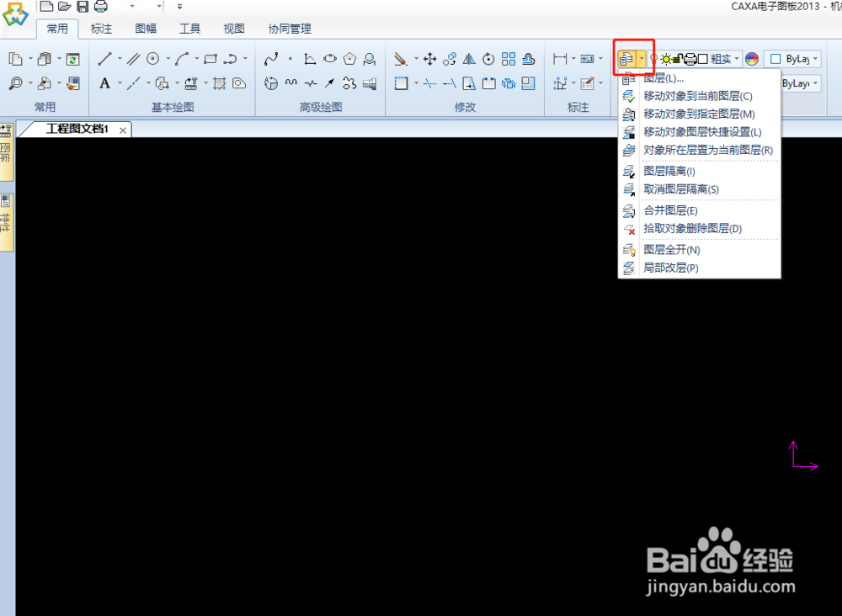The width and height of the screenshot is (842, 616).
Task: Select the Cloud line tool
Action: 349,83
